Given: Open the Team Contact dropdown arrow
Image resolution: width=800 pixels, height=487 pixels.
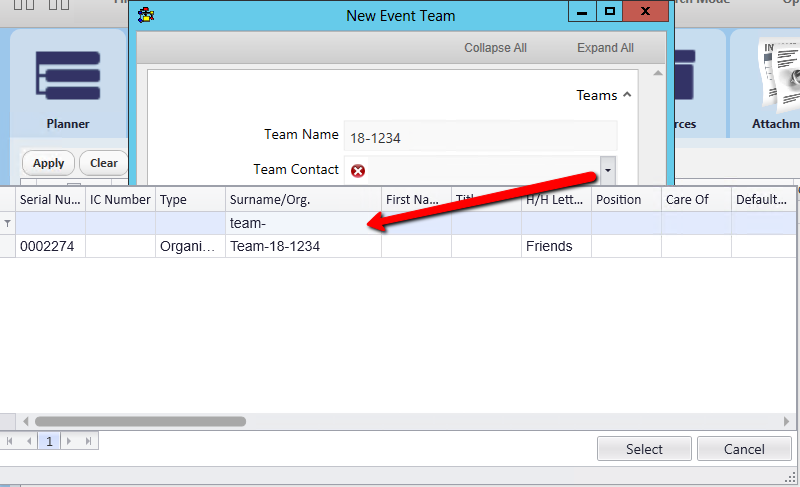Looking at the screenshot, I should [607, 171].
